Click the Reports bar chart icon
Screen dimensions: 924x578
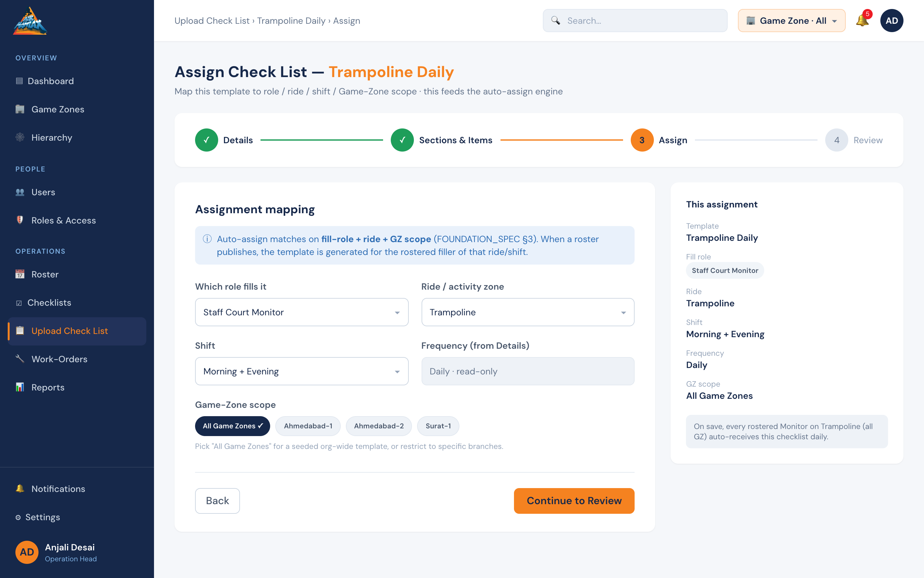tap(20, 387)
